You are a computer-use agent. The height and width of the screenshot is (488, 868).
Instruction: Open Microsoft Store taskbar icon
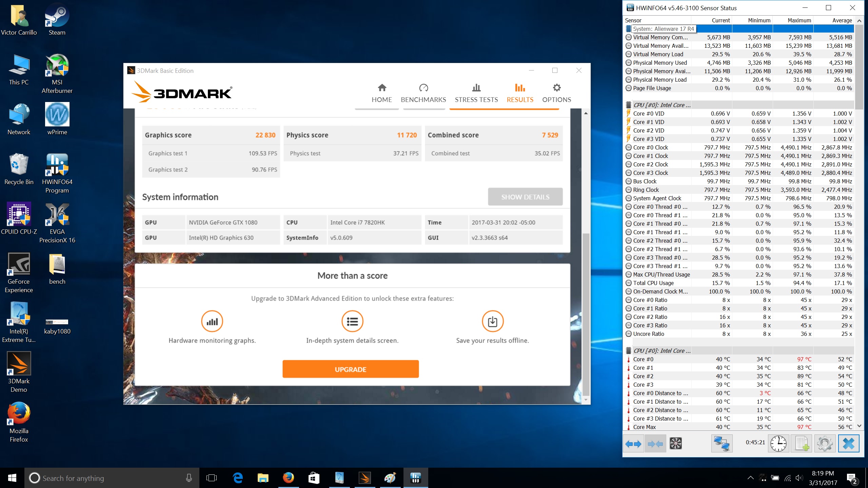point(314,478)
